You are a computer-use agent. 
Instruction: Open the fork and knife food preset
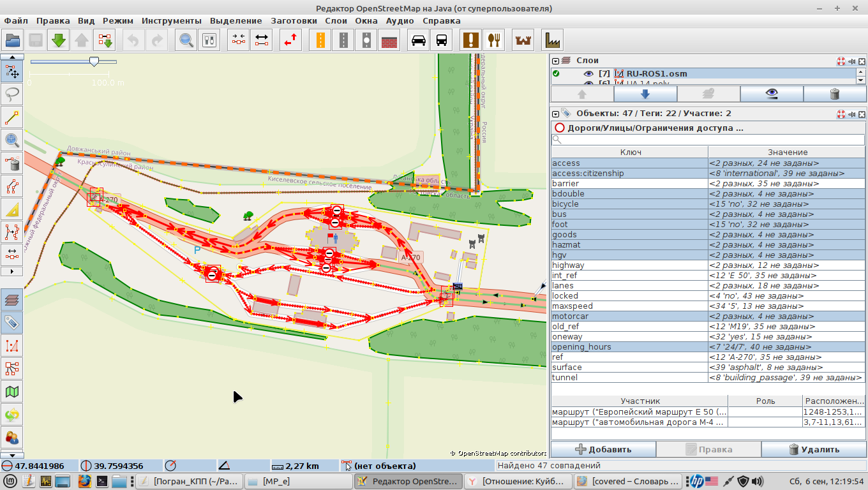coord(494,41)
